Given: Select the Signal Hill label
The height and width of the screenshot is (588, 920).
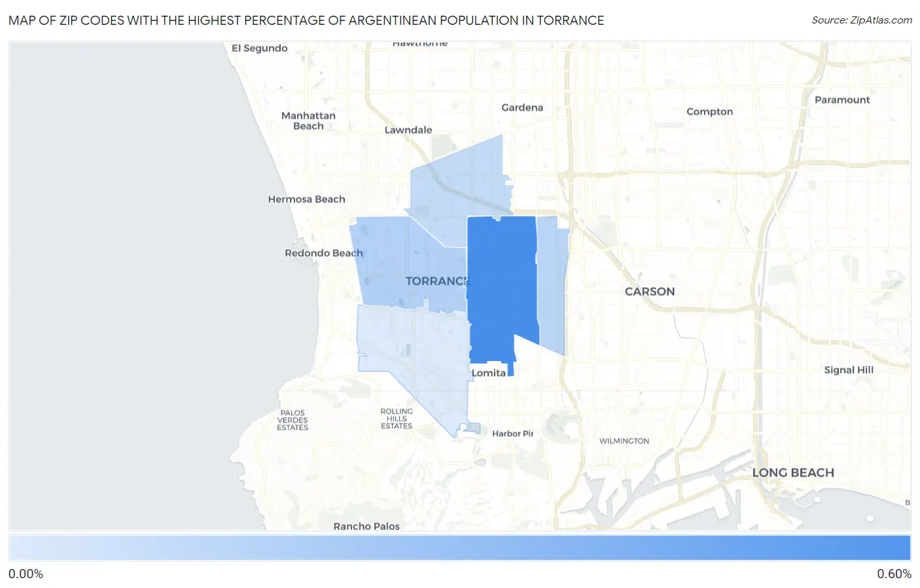Looking at the screenshot, I should 849,370.
